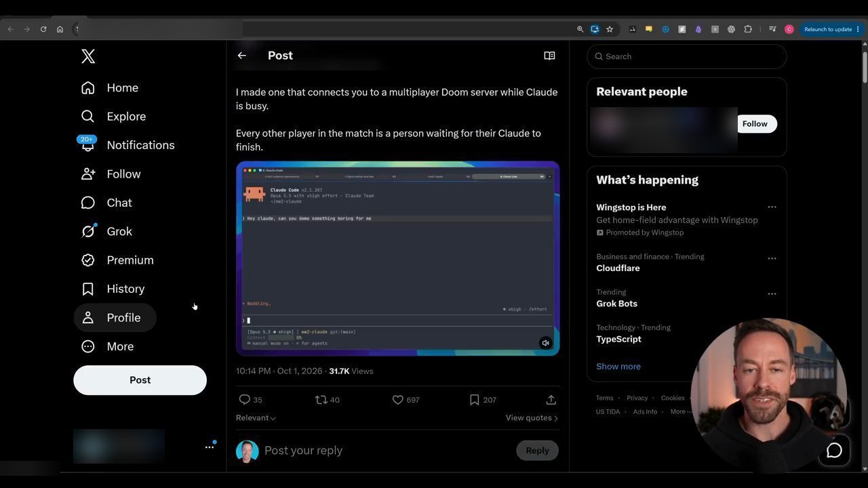Open the Relevant replies sort dropdown
The width and height of the screenshot is (868, 488).
tap(256, 418)
